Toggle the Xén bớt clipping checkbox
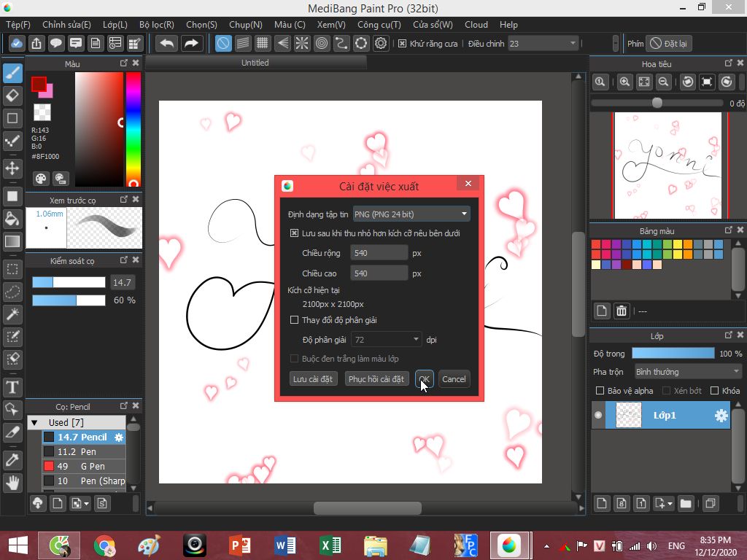The height and width of the screenshot is (560, 747). (x=667, y=391)
